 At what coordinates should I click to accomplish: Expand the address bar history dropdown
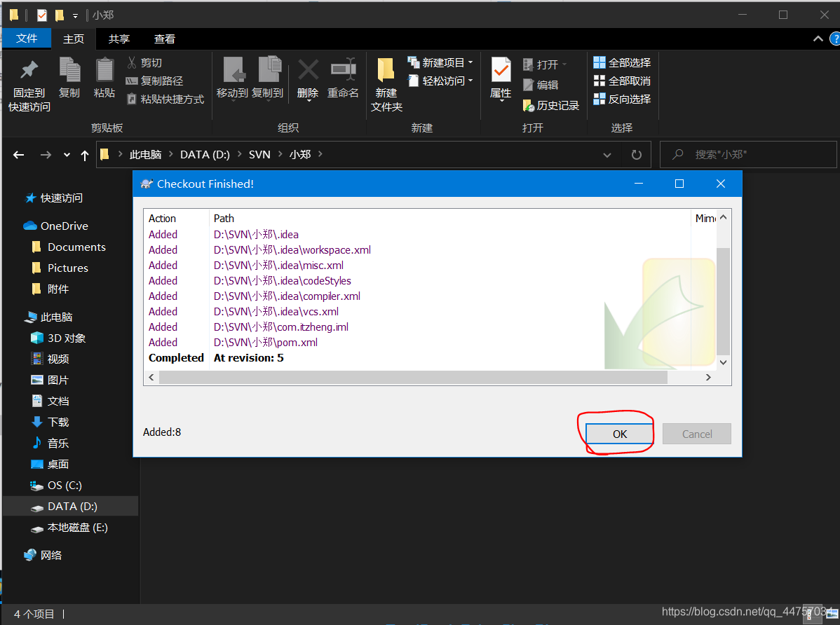pos(607,155)
